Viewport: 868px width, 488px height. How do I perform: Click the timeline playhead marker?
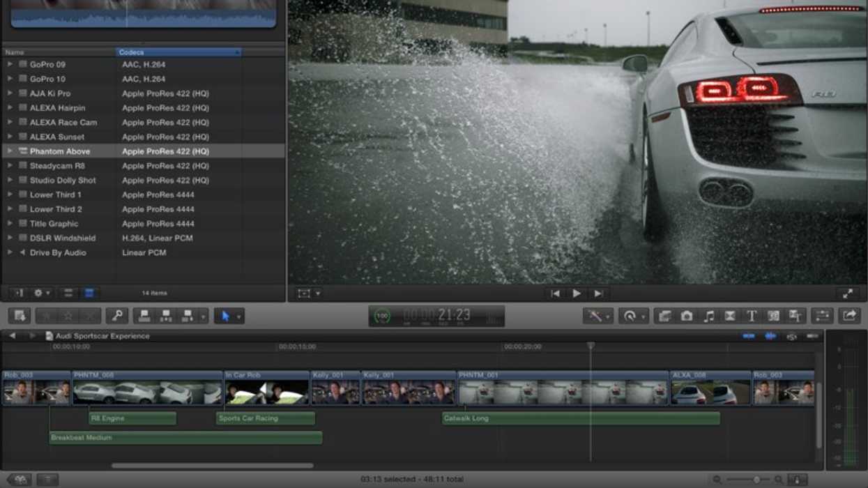point(591,346)
